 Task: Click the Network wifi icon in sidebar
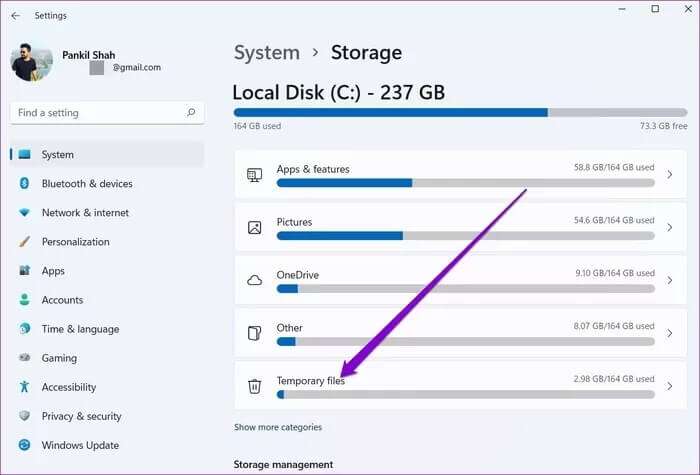pos(25,212)
